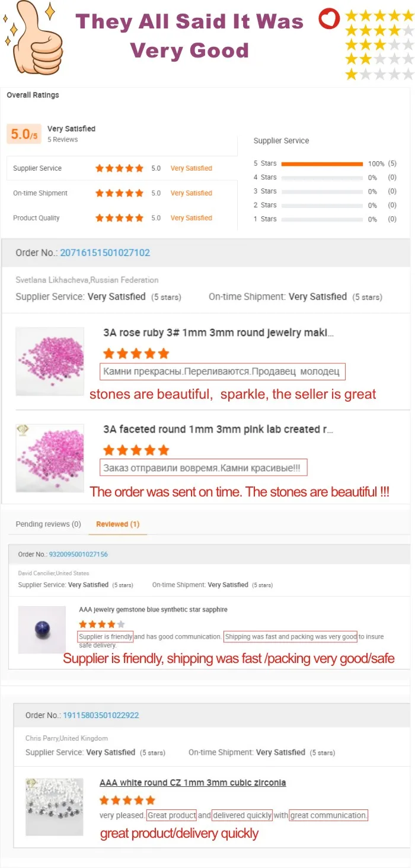415x868 pixels.
Task: Open order number 20716151501027102
Action: point(105,252)
